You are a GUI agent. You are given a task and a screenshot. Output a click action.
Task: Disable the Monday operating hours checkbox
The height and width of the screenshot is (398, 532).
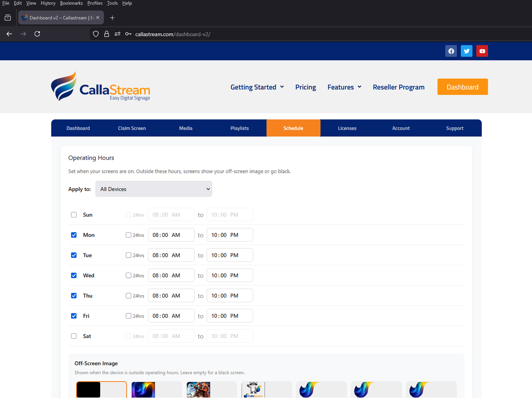(74, 235)
